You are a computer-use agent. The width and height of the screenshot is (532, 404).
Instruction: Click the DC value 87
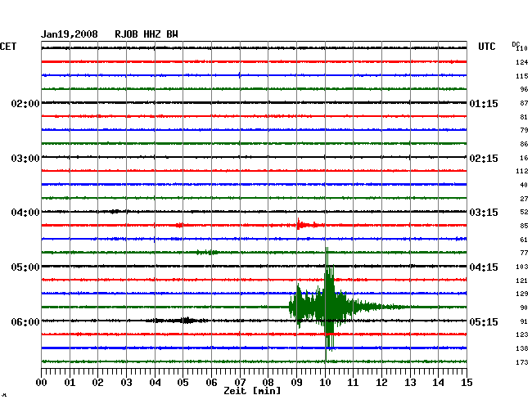[x=524, y=103]
